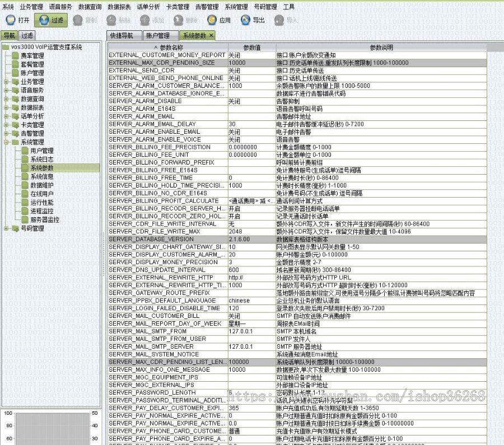This screenshot has width=504, height=445.
Task: Select the 导航 side panel tab
Action: 9,35
